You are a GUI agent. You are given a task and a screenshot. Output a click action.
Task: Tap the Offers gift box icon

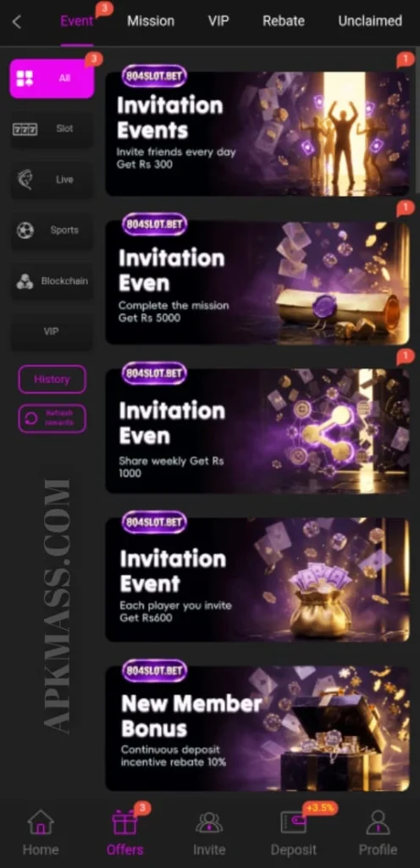124,822
